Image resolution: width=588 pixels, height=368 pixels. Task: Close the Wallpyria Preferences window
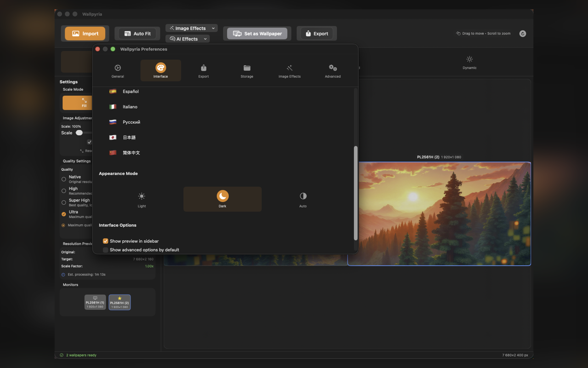point(97,49)
